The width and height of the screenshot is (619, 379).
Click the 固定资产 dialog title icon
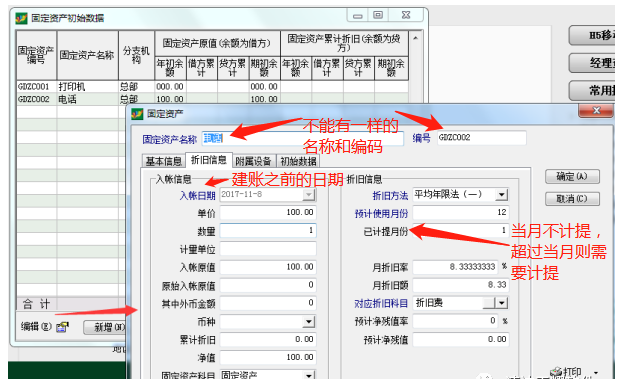(137, 114)
